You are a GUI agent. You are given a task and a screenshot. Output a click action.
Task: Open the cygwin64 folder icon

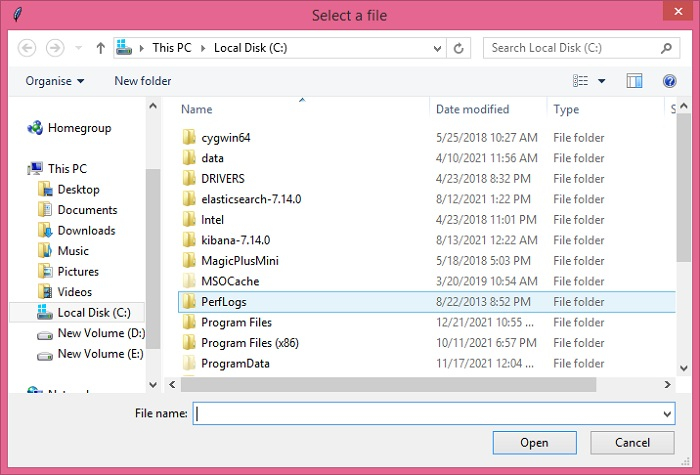[x=189, y=138]
